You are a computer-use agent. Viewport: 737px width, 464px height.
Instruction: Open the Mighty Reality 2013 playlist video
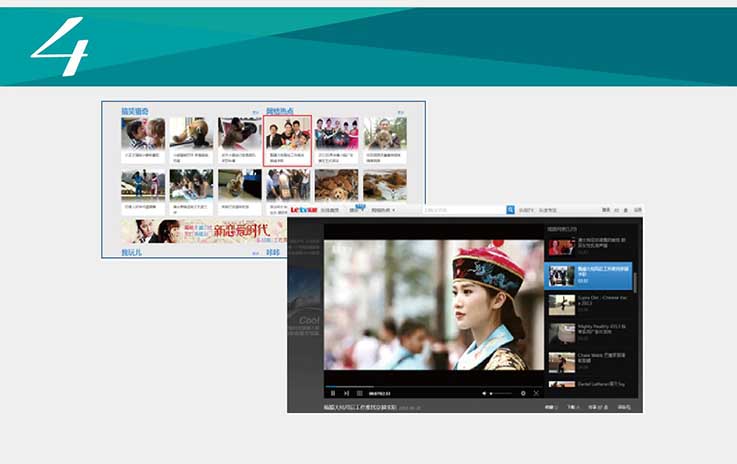[x=589, y=331]
